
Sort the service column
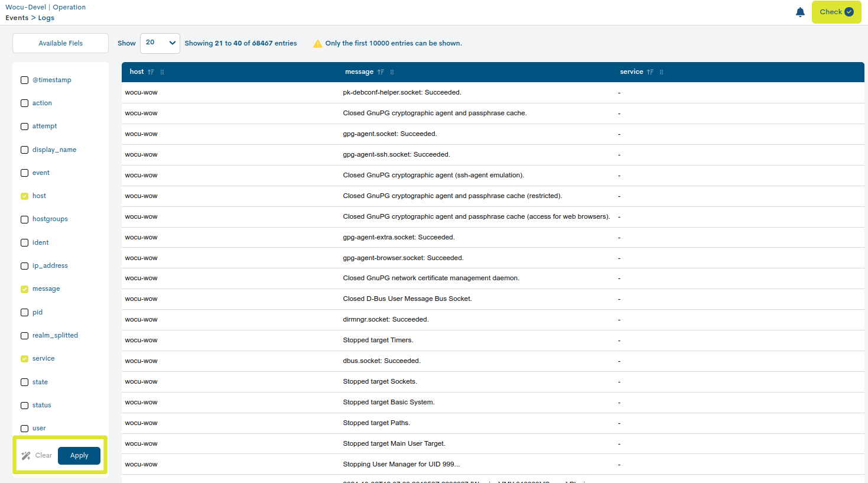click(x=649, y=72)
